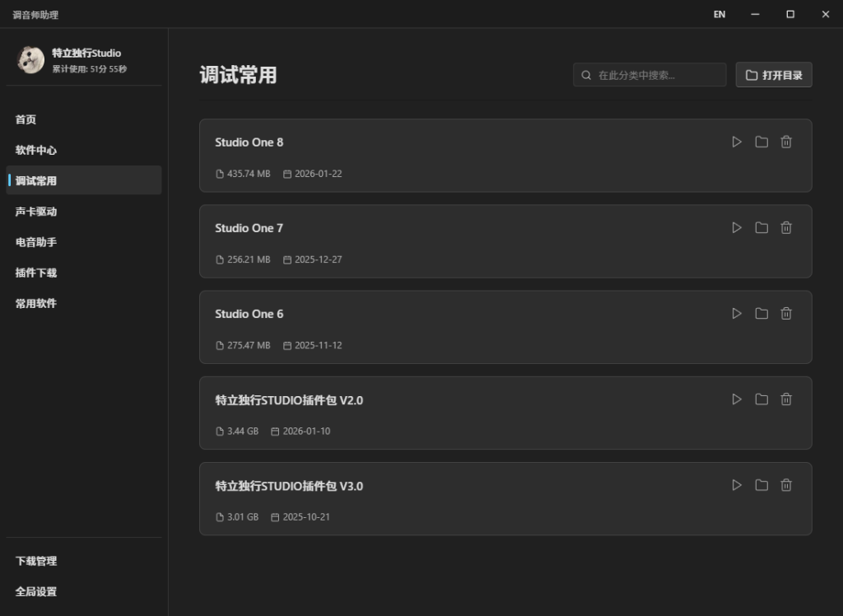Start 特立独行STUDIO插件包 V2.0 play icon

(x=737, y=399)
